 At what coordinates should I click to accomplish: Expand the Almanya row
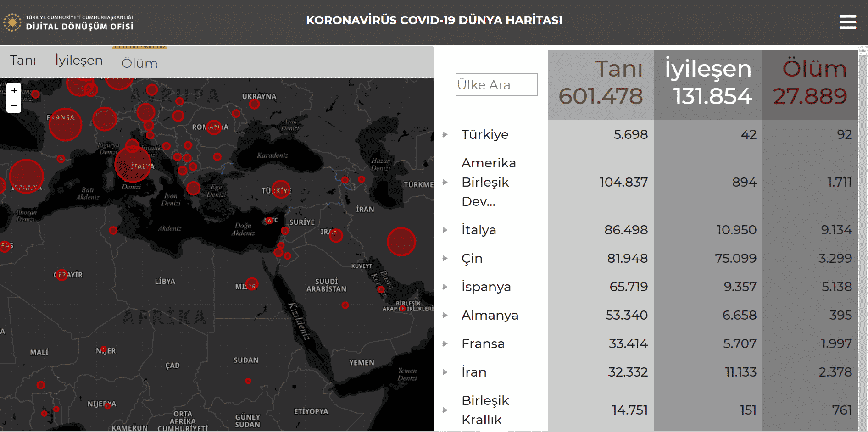(445, 315)
